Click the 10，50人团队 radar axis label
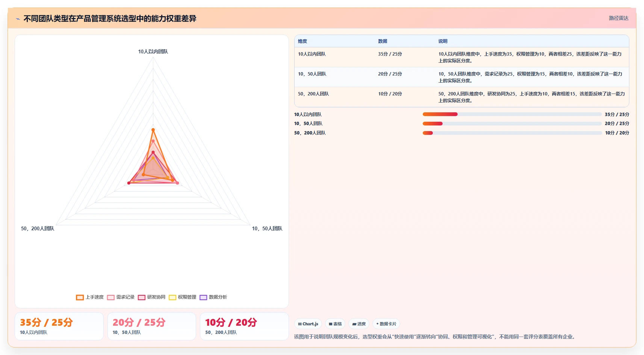644x355 pixels. tap(267, 228)
